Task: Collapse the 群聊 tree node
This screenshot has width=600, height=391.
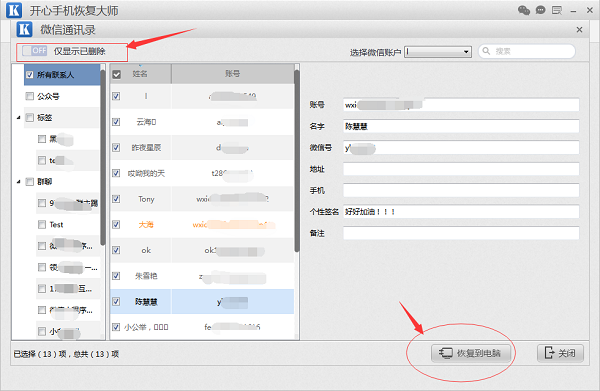Action: (18, 182)
